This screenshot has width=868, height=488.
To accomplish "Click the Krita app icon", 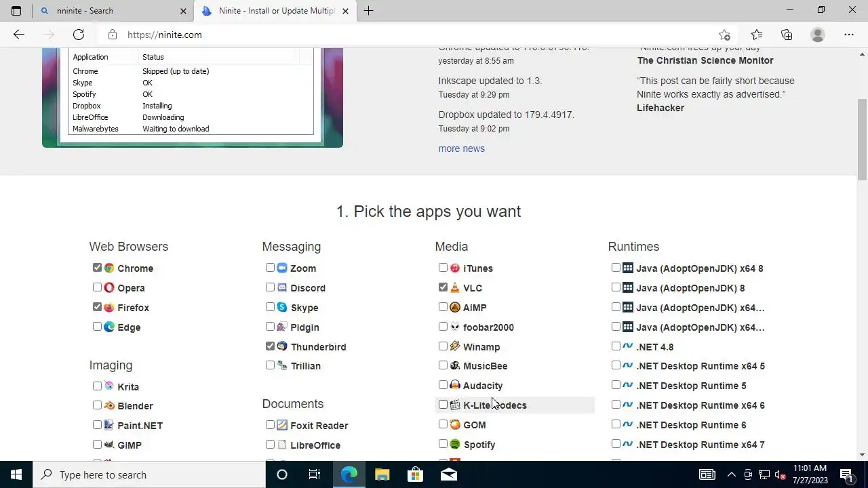I will (x=109, y=386).
